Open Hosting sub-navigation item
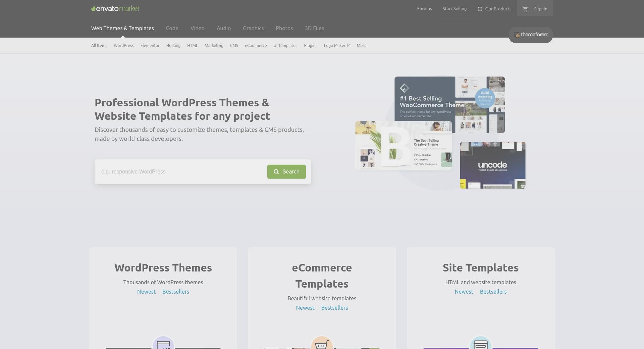Screen dimensions: 644x349 tap(173, 46)
